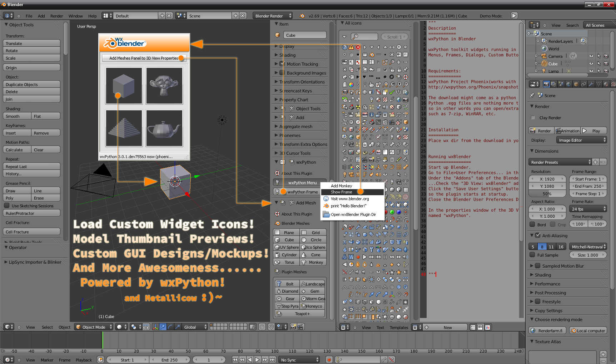
Task: Open the Blender Render engine dropdown
Action: click(272, 16)
